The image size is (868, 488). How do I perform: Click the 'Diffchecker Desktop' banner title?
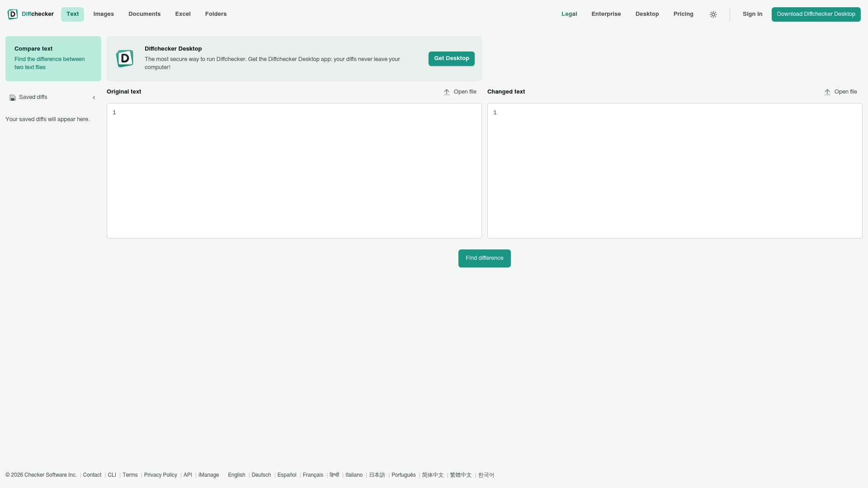tap(173, 49)
